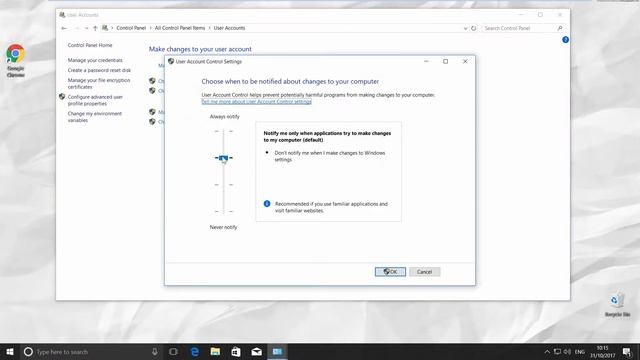The height and width of the screenshot is (360, 640).
Task: Click slider bottom tick above Never notify
Action: tap(224, 211)
